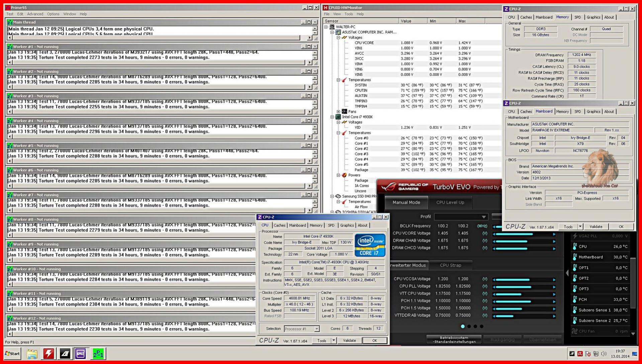Click the ASUSTeK mainboard icon in HWMonitor tree
Image resolution: width=642 pixels, height=364 pixels.
click(x=338, y=32)
